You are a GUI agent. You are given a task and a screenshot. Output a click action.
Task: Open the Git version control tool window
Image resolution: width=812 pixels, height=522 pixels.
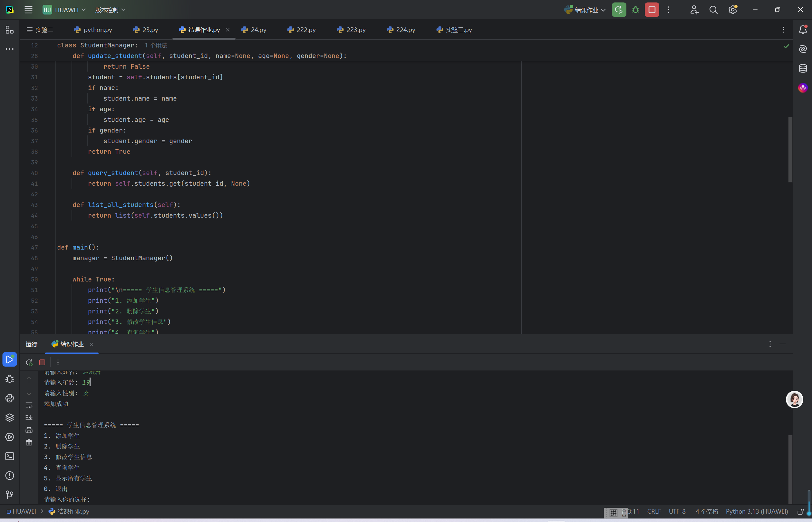point(9,495)
